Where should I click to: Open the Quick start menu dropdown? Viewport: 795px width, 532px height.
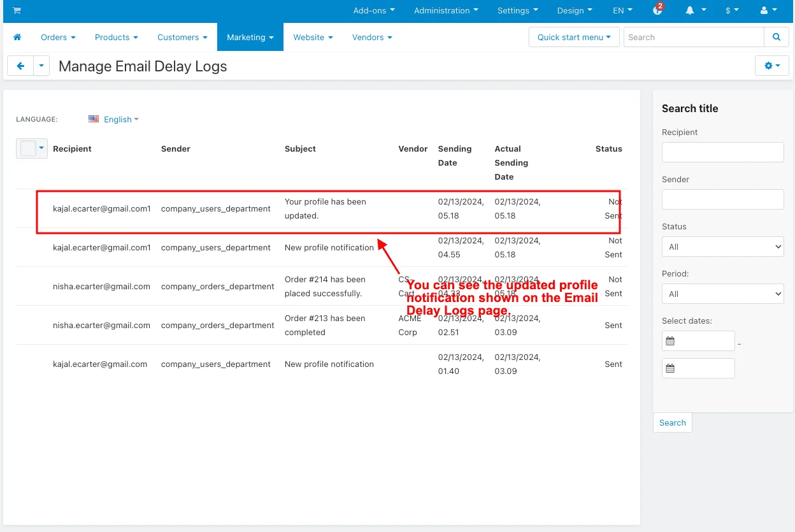click(x=574, y=37)
